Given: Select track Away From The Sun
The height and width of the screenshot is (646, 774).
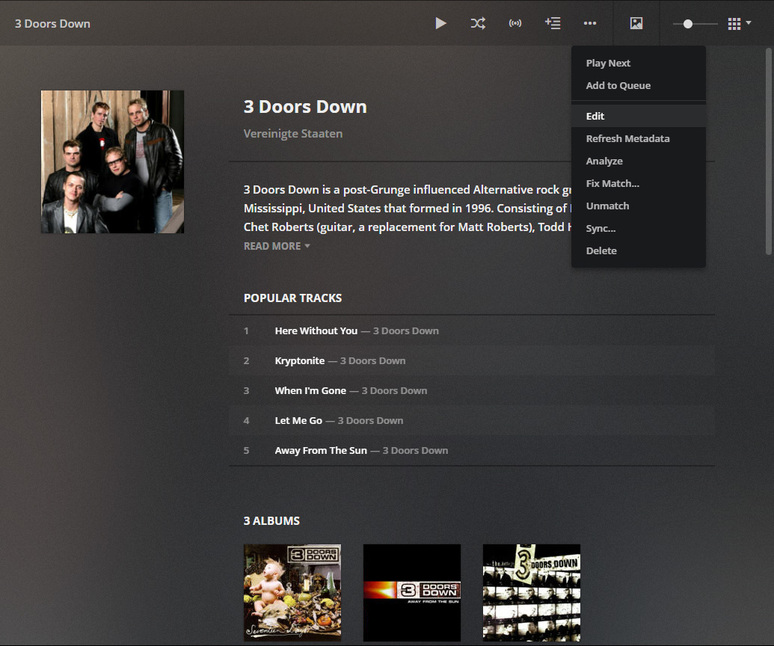Looking at the screenshot, I should [321, 451].
